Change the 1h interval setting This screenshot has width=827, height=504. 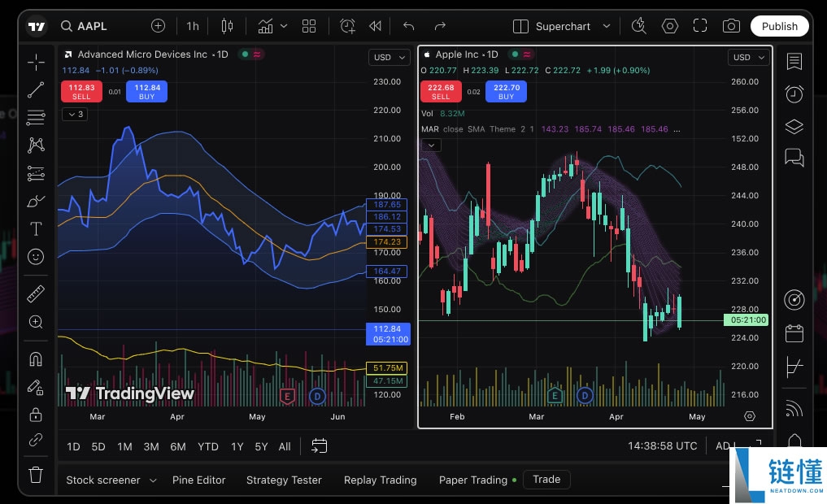(x=193, y=26)
